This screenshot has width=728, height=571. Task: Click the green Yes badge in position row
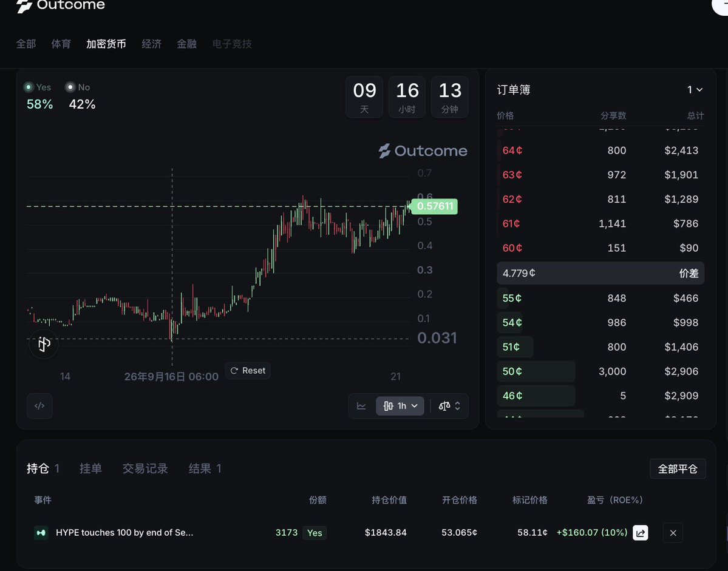(x=315, y=533)
